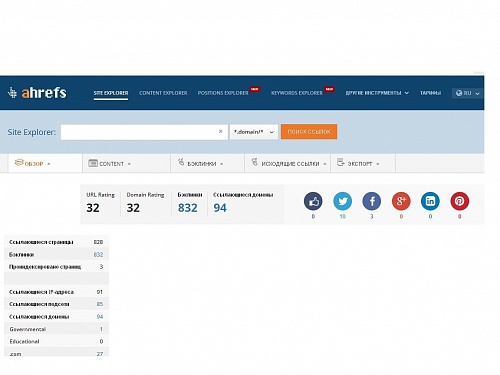Click the Google Plus share icon
The width and height of the screenshot is (500, 375).
coord(401,201)
